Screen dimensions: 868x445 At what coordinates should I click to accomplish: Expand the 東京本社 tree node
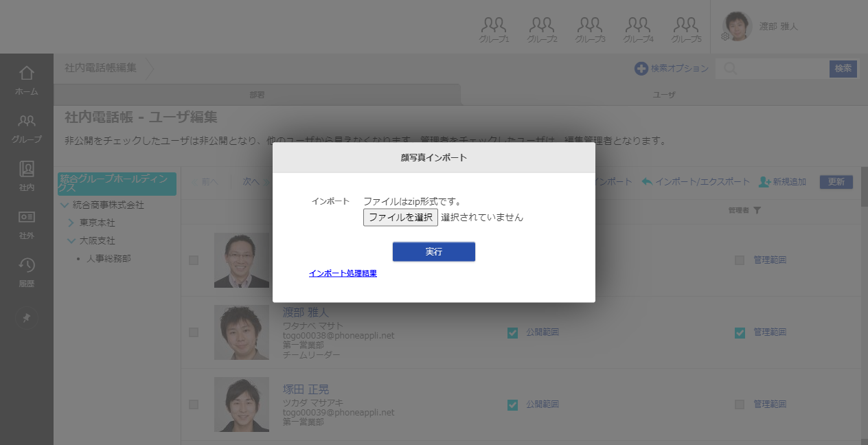click(71, 223)
